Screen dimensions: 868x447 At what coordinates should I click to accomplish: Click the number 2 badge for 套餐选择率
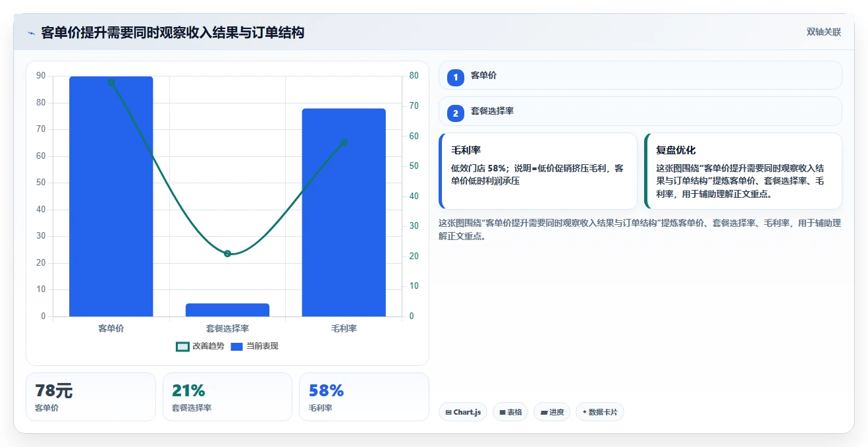pyautogui.click(x=455, y=113)
